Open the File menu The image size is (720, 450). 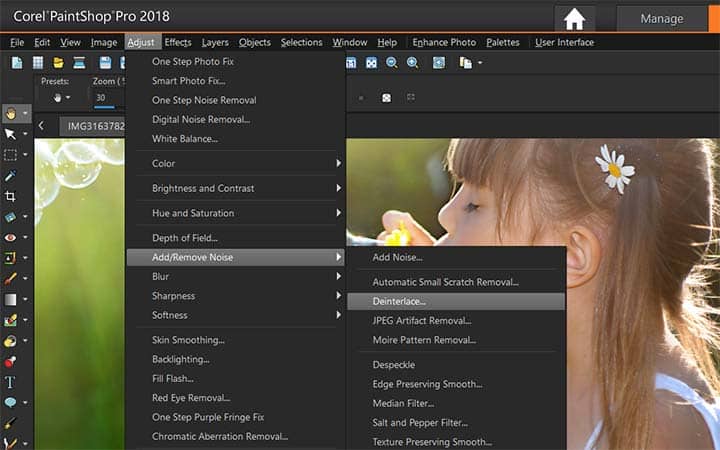point(17,42)
